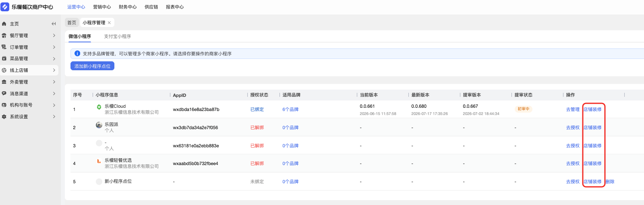This screenshot has height=205, width=644.
Task: Click the 授权状态 column header
Action: (259, 95)
